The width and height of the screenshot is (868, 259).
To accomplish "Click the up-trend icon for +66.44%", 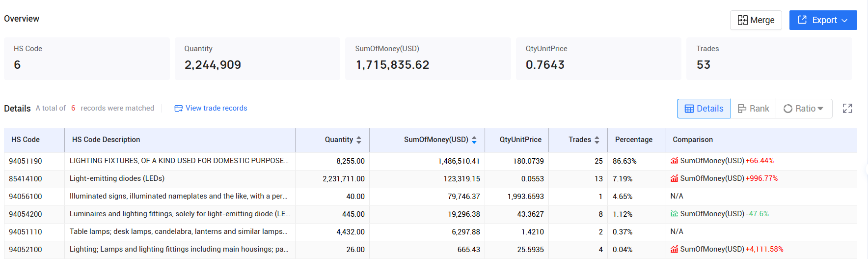I will point(674,161).
